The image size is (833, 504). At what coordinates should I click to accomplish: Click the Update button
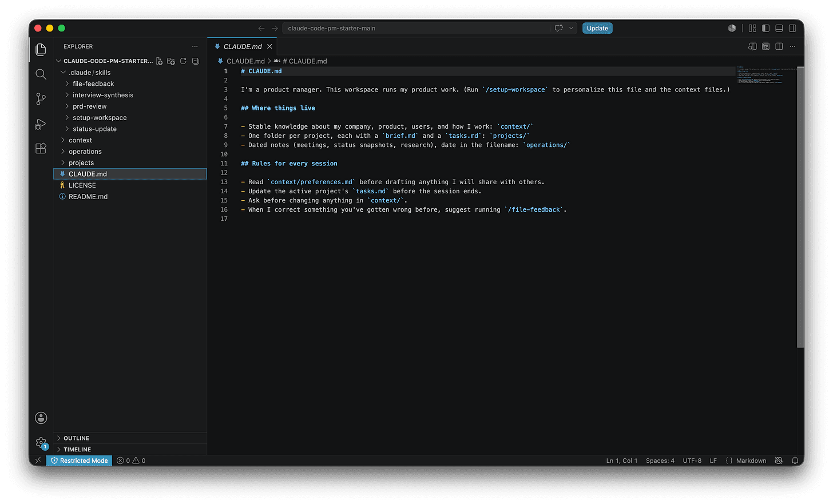pos(597,28)
